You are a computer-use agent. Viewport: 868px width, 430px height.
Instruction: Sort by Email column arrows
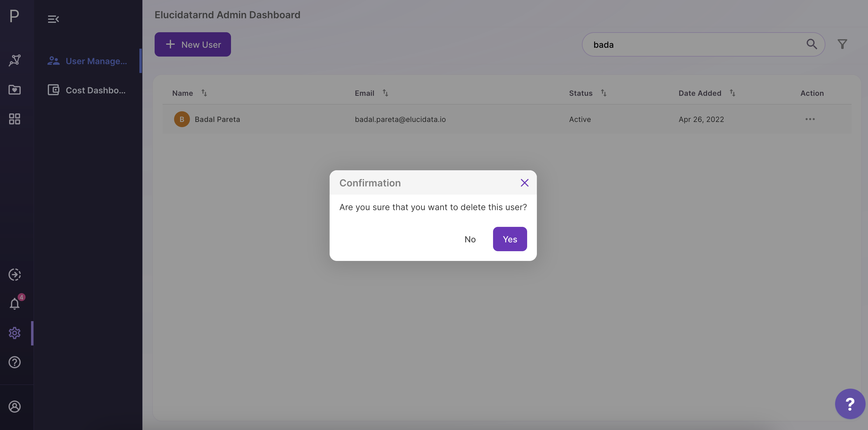pos(386,93)
